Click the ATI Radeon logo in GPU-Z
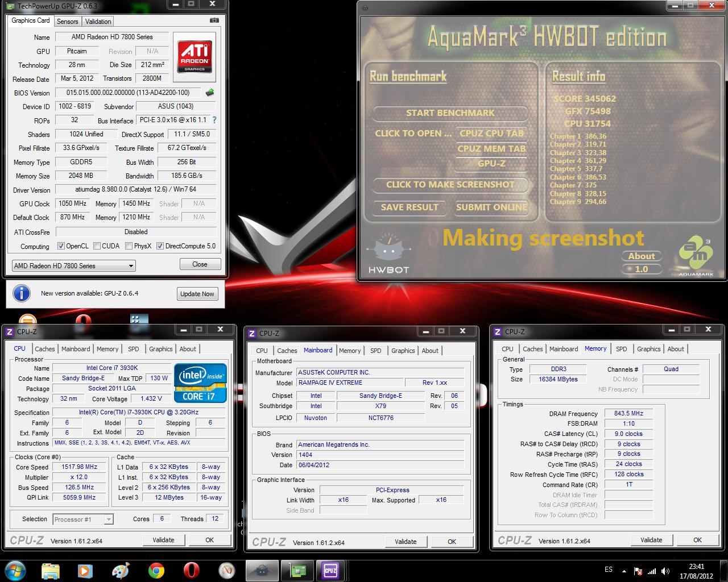 tap(195, 56)
